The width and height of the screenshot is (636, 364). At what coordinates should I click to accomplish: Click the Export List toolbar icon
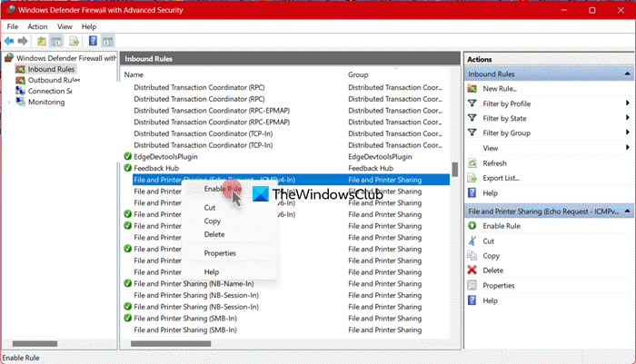tap(74, 41)
